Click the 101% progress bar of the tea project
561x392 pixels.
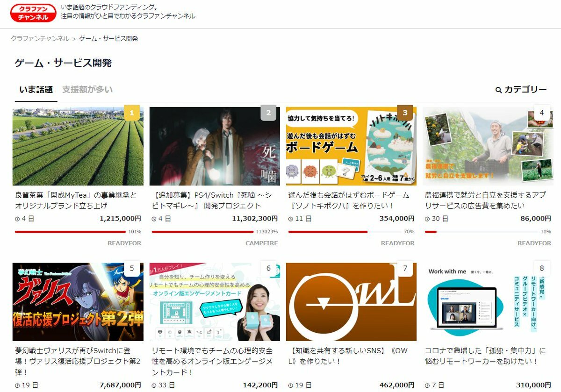click(x=71, y=231)
